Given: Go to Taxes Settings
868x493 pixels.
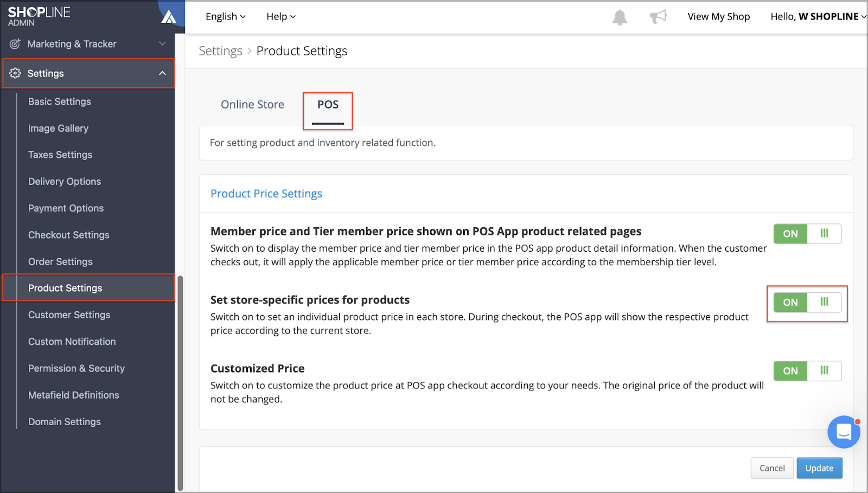Looking at the screenshot, I should 60,155.
